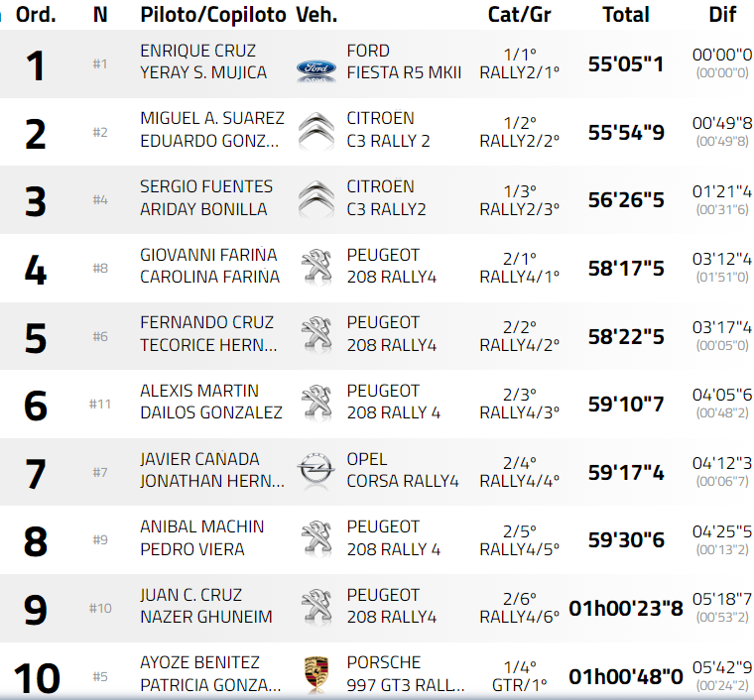The height and width of the screenshot is (700, 754).
Task: Click Peugeot logo beside Alexis Martin
Action: tap(316, 402)
